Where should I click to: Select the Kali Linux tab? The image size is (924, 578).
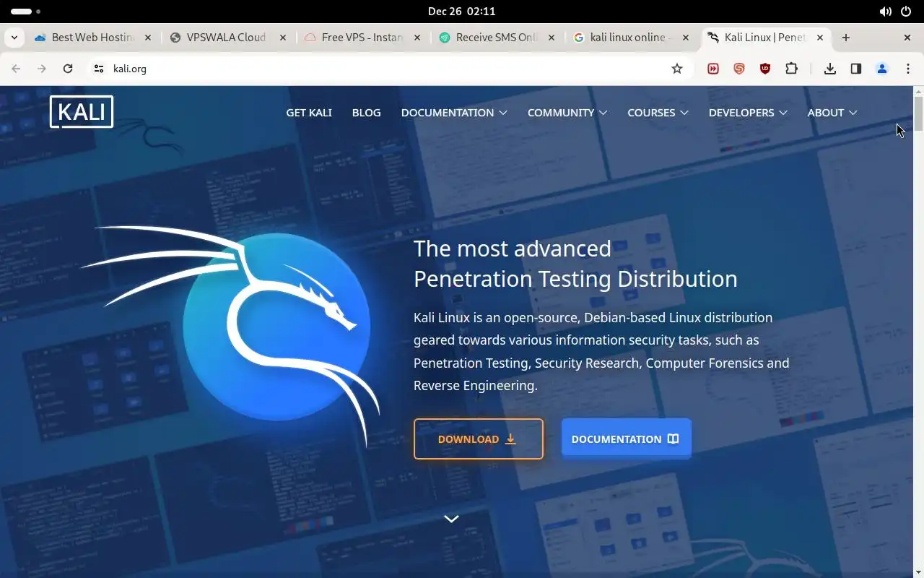(765, 38)
